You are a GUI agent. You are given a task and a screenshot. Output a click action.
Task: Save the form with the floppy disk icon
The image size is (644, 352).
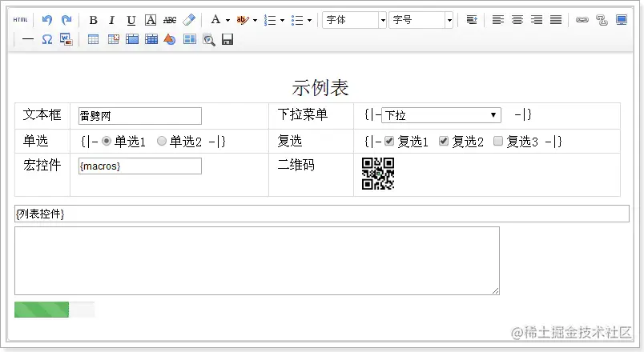tap(227, 39)
